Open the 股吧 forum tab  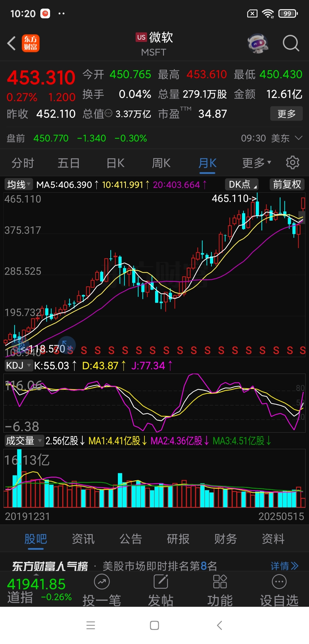click(x=36, y=539)
